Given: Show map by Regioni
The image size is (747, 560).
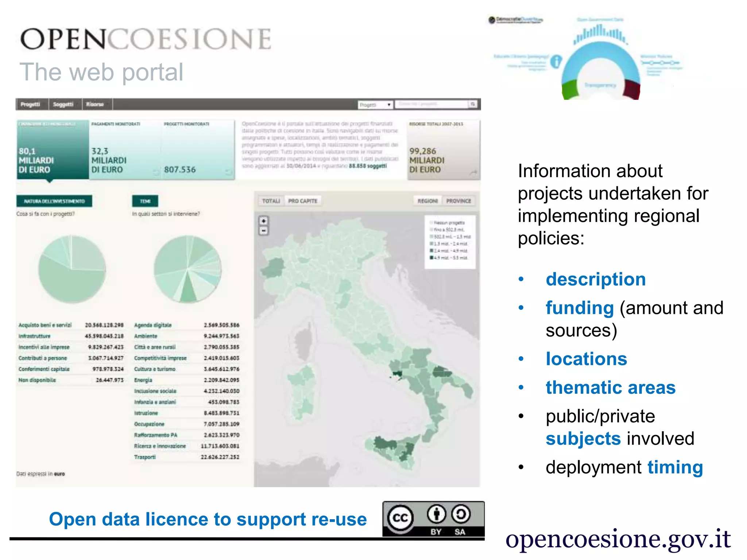Looking at the screenshot, I should point(427,201).
